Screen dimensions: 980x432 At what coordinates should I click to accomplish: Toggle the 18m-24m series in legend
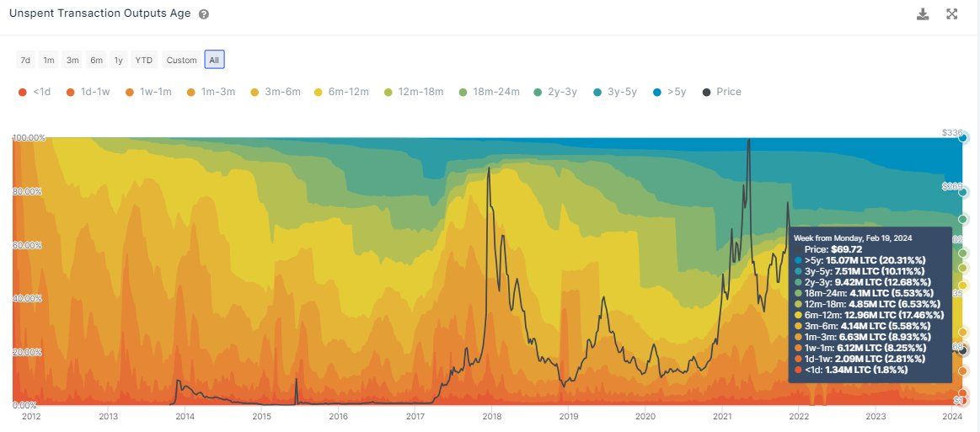[x=489, y=92]
